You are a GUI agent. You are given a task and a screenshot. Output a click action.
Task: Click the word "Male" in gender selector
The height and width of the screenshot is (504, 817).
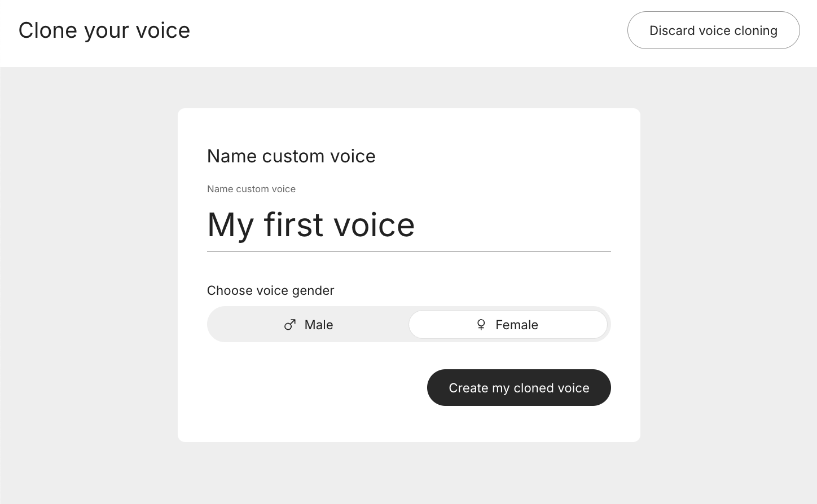tap(319, 325)
